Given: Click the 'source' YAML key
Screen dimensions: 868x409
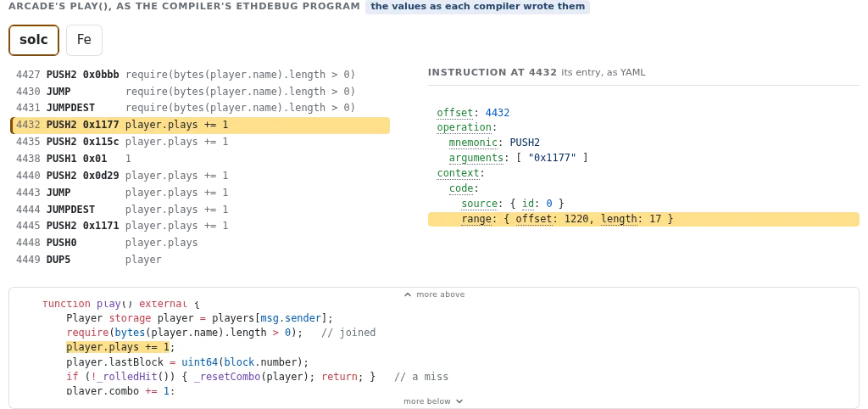Looking at the screenshot, I should (x=480, y=204).
